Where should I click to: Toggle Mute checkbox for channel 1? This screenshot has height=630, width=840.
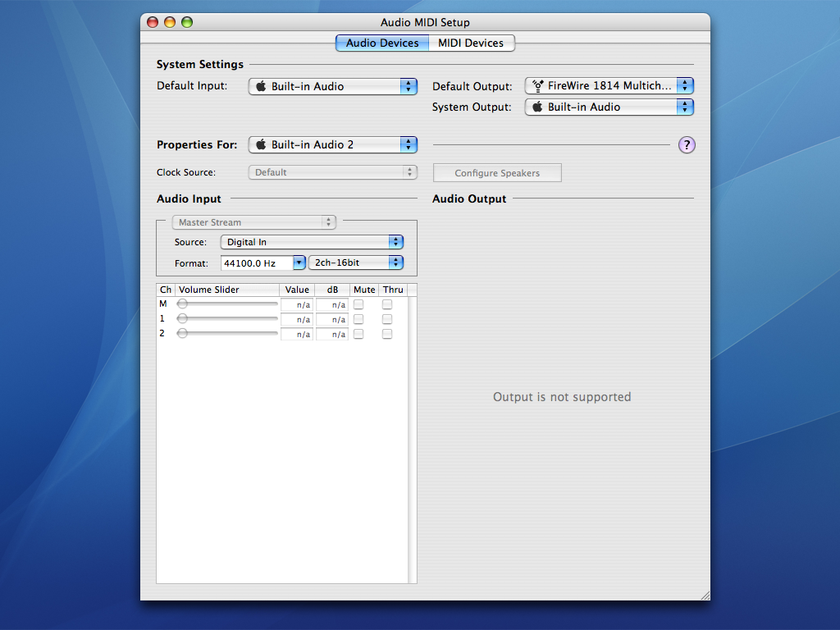(358, 319)
